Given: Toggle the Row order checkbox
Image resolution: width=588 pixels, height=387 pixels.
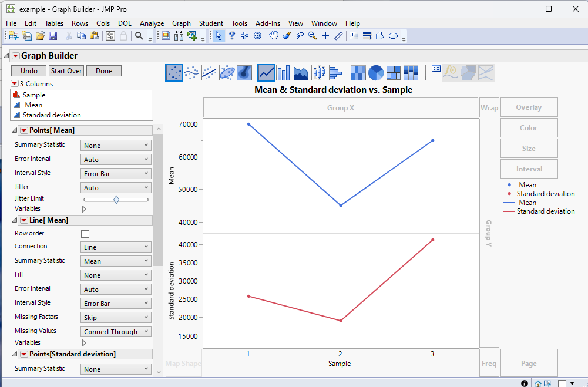Looking at the screenshot, I should (x=85, y=234).
